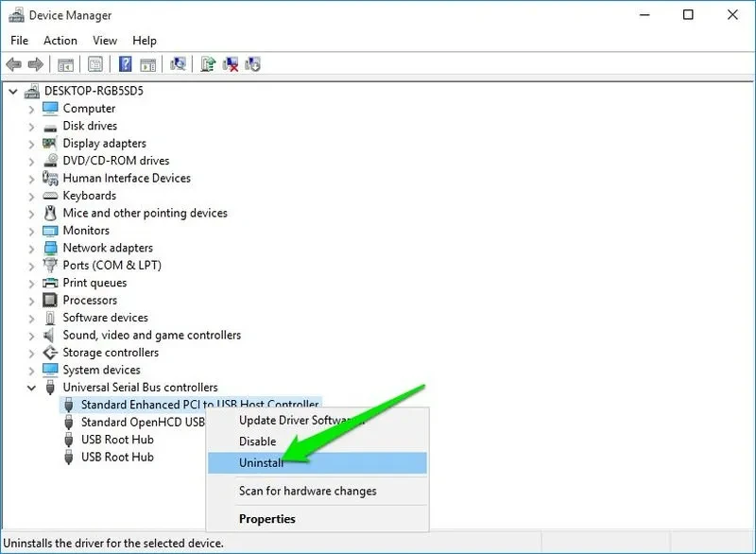Expand the Display adapters category
Viewport: 756px width, 554px height.
pos(31,144)
